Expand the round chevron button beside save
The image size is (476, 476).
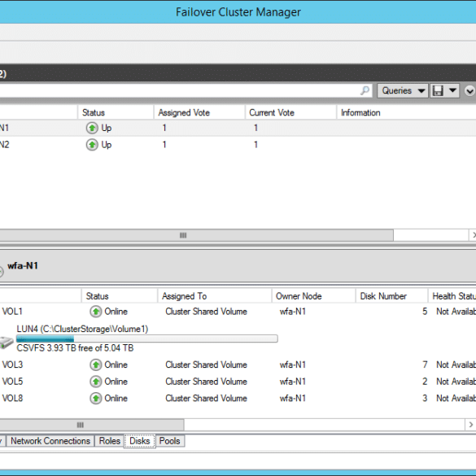469,90
